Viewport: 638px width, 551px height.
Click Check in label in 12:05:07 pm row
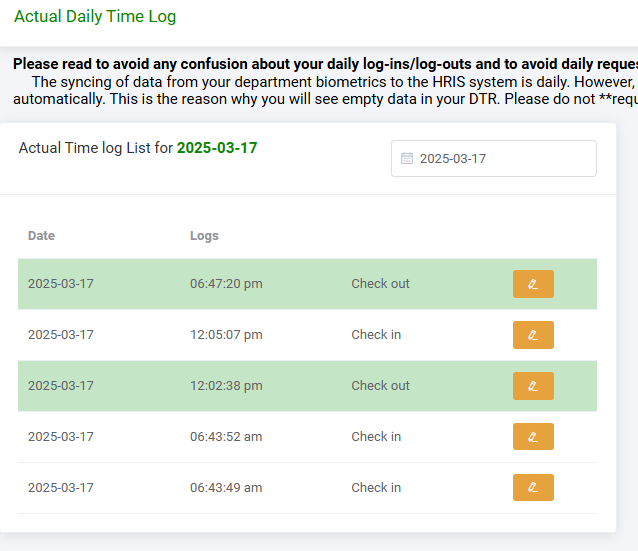coord(376,335)
